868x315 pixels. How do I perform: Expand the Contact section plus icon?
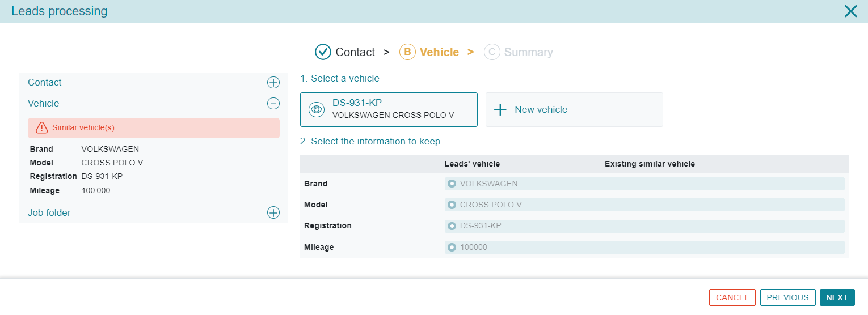273,83
